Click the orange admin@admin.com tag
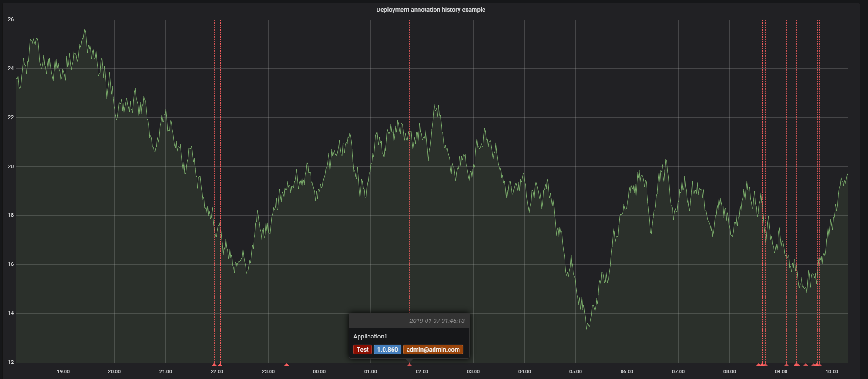The height and width of the screenshot is (379, 868). click(433, 349)
